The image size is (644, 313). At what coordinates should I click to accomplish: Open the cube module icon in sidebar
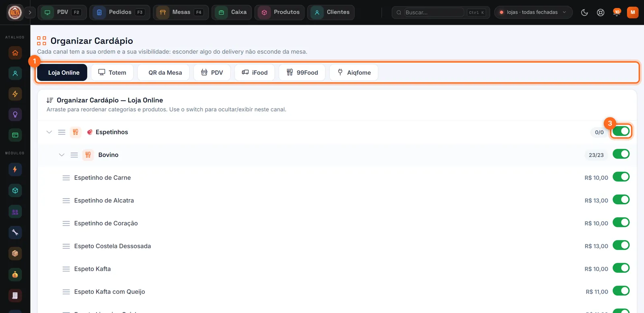pyautogui.click(x=15, y=190)
